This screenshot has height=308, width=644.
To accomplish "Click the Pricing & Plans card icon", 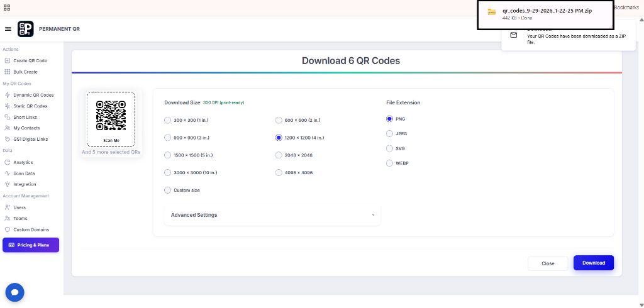I will click(11, 245).
